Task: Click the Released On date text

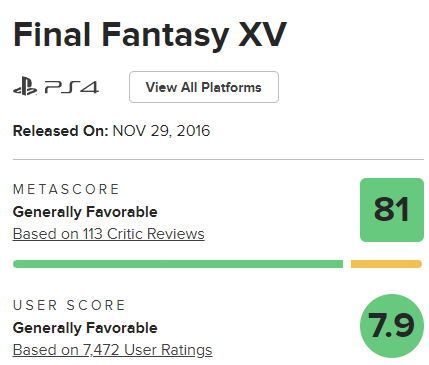Action: pos(111,131)
